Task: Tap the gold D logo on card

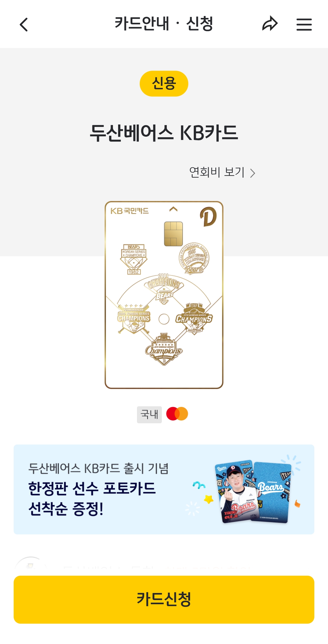Action: [x=208, y=216]
